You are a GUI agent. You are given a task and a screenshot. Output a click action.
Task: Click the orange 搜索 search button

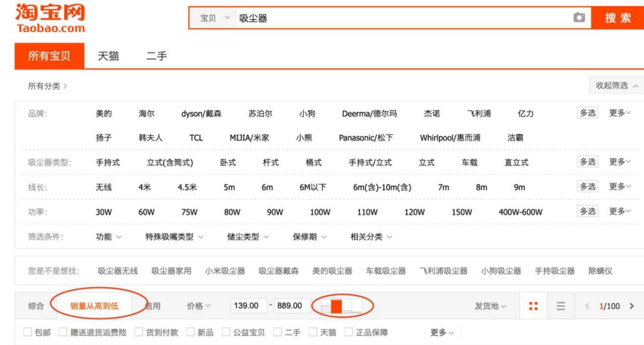(x=618, y=18)
